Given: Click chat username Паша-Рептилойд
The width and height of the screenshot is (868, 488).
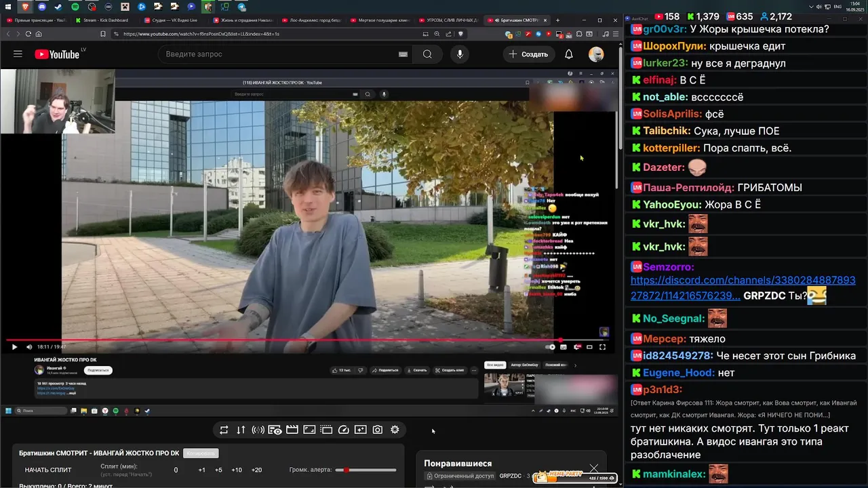Looking at the screenshot, I should pyautogui.click(x=688, y=187).
